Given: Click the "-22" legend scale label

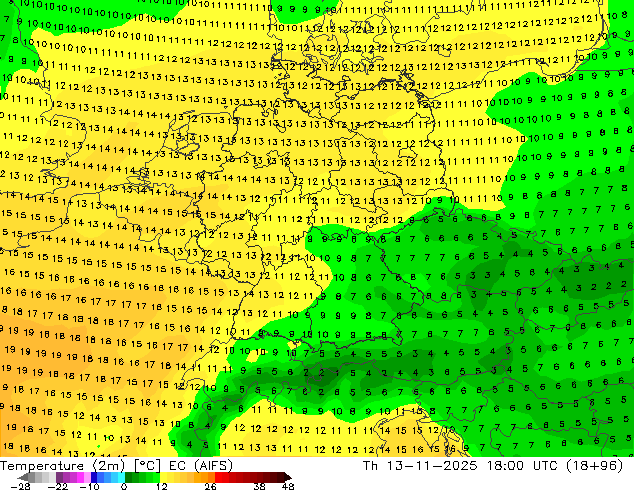Looking at the screenshot, I should pos(57,486).
